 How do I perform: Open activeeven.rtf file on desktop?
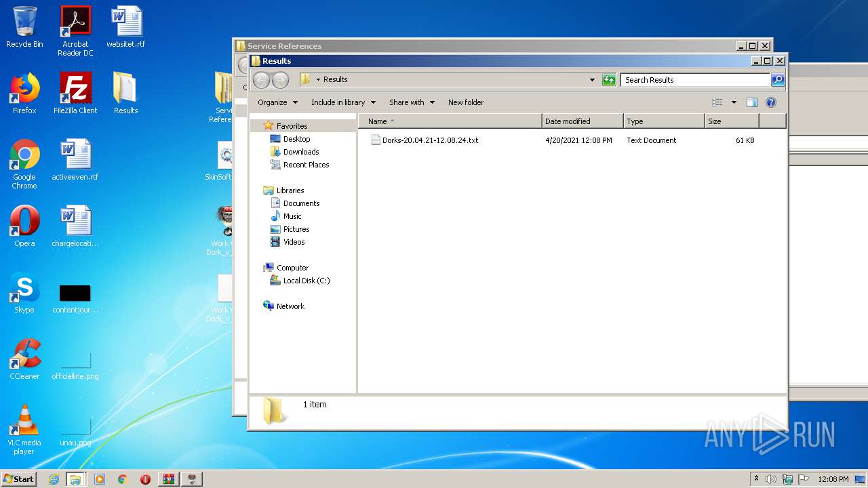pyautogui.click(x=75, y=160)
